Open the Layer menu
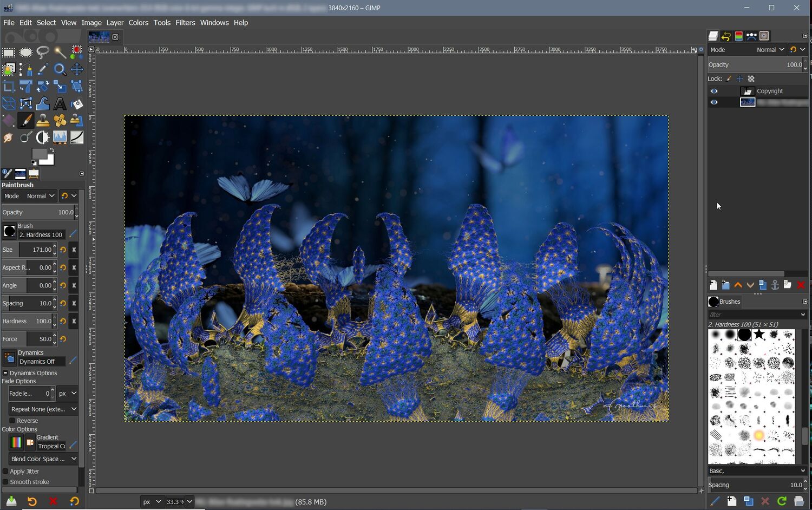This screenshot has height=510, width=812. [x=115, y=23]
